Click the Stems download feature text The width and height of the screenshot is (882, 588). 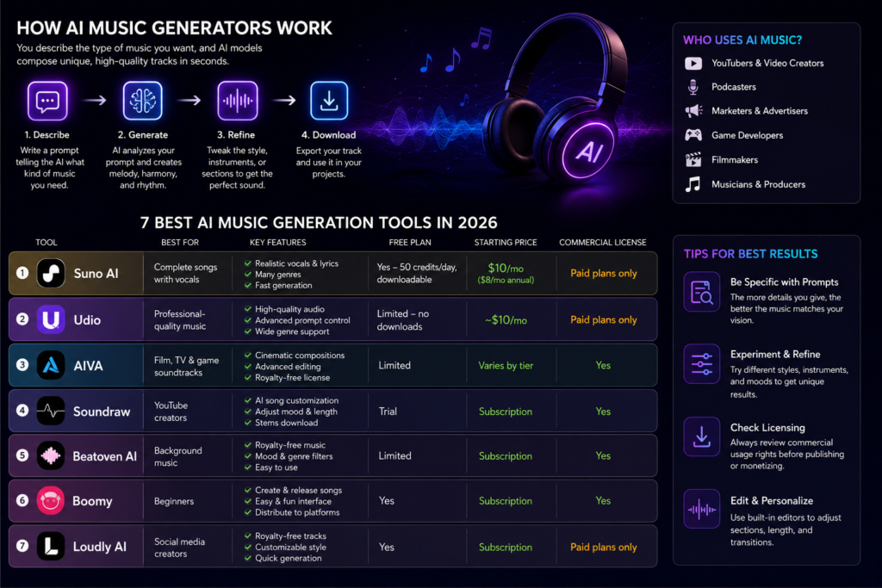(286, 423)
